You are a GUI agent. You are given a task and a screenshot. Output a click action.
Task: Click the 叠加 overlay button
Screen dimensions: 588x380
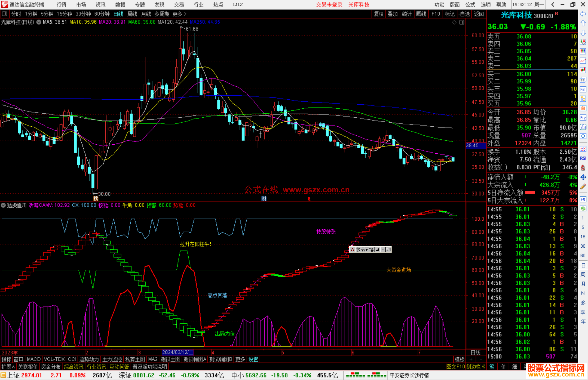pos(393,14)
